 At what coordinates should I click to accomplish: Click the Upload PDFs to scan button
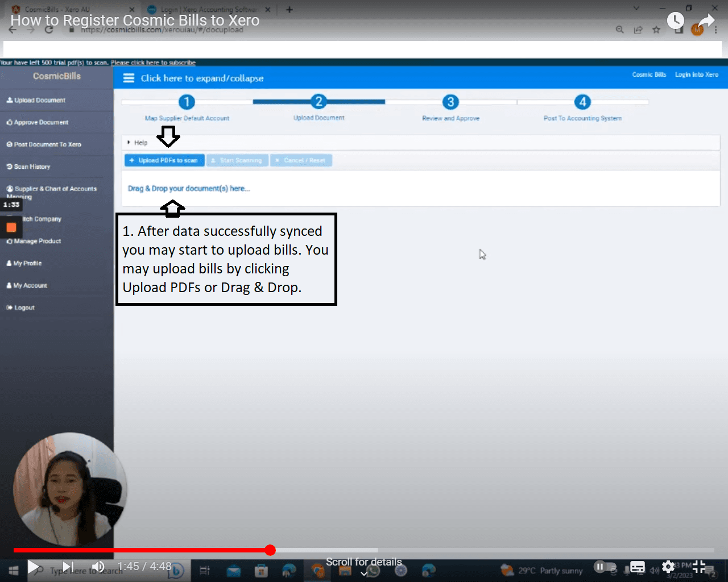[x=164, y=160]
